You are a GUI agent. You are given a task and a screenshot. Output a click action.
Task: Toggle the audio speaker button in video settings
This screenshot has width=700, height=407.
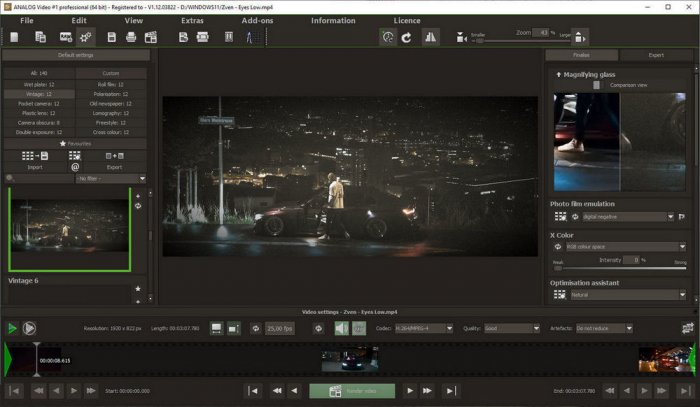pyautogui.click(x=341, y=327)
